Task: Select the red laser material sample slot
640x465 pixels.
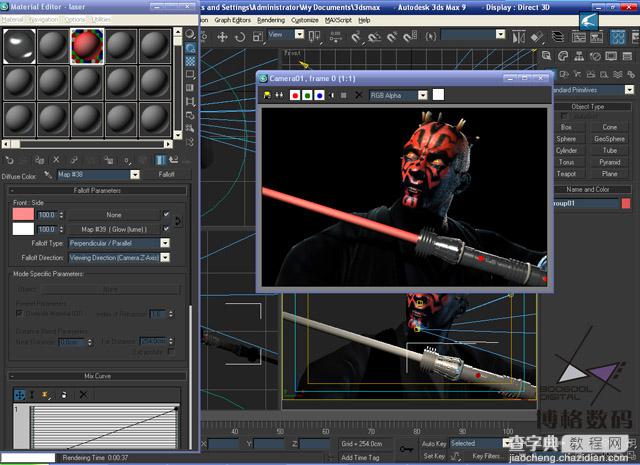Action: pyautogui.click(x=87, y=46)
